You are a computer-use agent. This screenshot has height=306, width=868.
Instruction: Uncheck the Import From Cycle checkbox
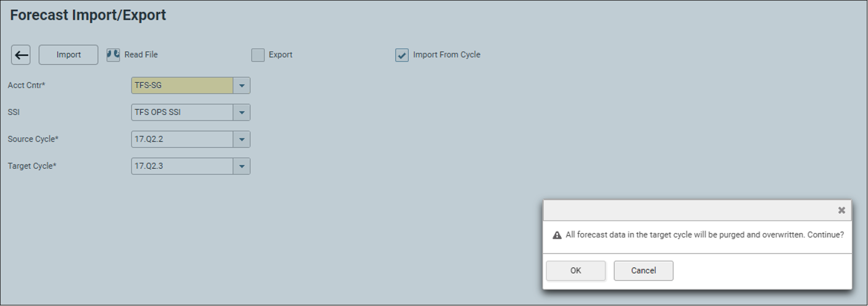point(402,55)
